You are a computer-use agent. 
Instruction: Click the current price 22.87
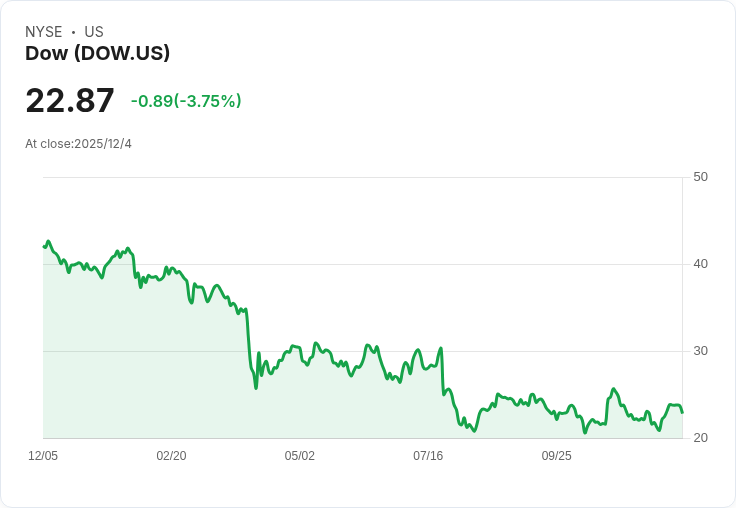tap(70, 101)
